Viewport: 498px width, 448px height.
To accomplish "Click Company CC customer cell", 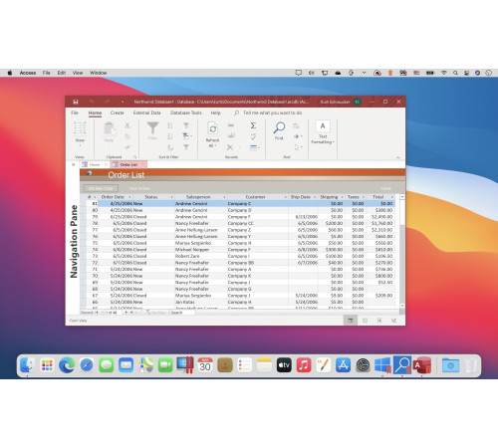I will (x=258, y=223).
